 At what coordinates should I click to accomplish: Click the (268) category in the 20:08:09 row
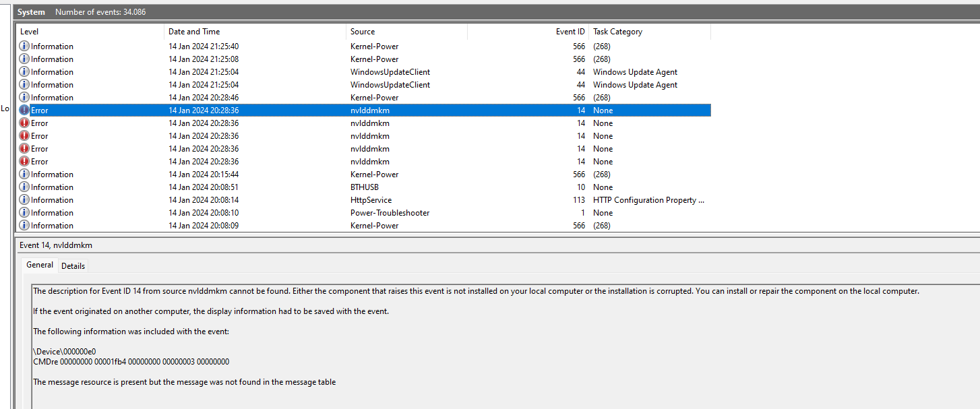[x=602, y=226]
